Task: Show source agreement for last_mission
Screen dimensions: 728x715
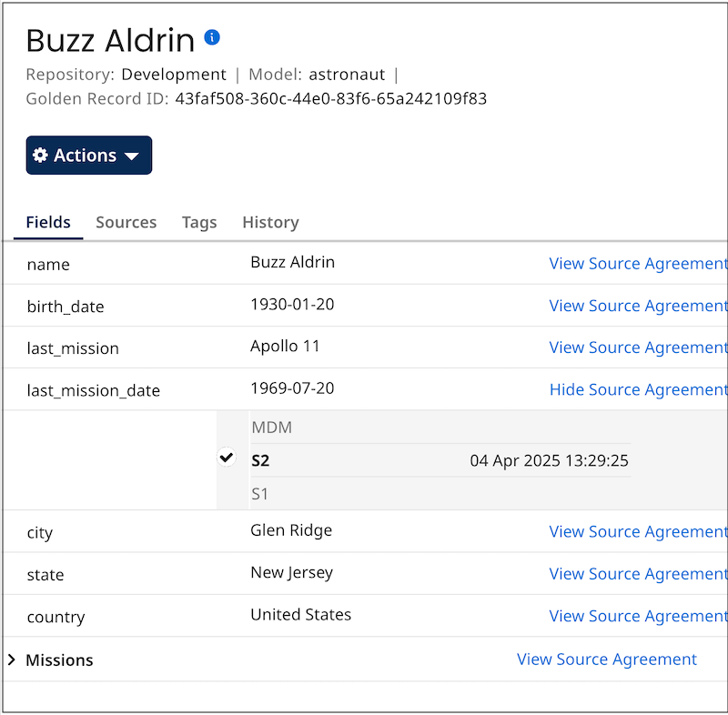Action: [x=637, y=347]
